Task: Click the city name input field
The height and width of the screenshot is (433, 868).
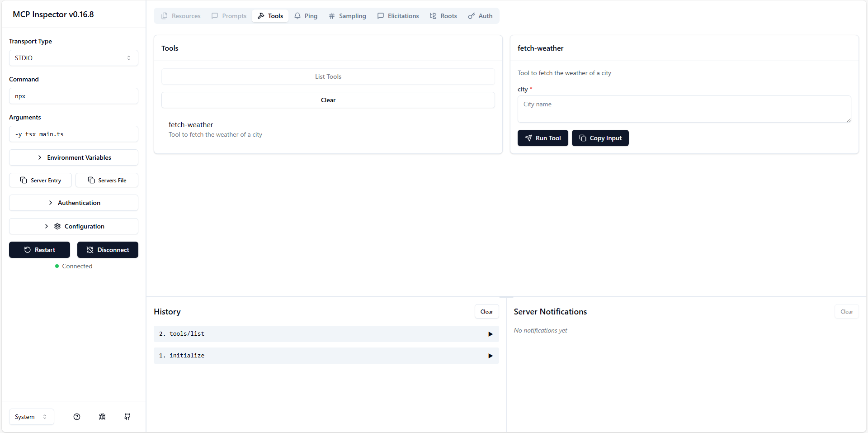Action: 684,109
